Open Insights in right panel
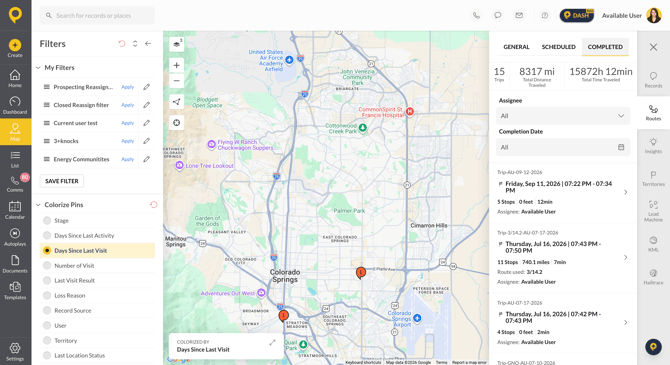The image size is (670, 365). (x=653, y=145)
